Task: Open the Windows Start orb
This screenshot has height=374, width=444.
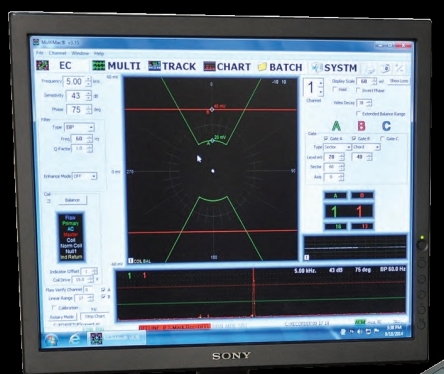Action: click(x=52, y=340)
